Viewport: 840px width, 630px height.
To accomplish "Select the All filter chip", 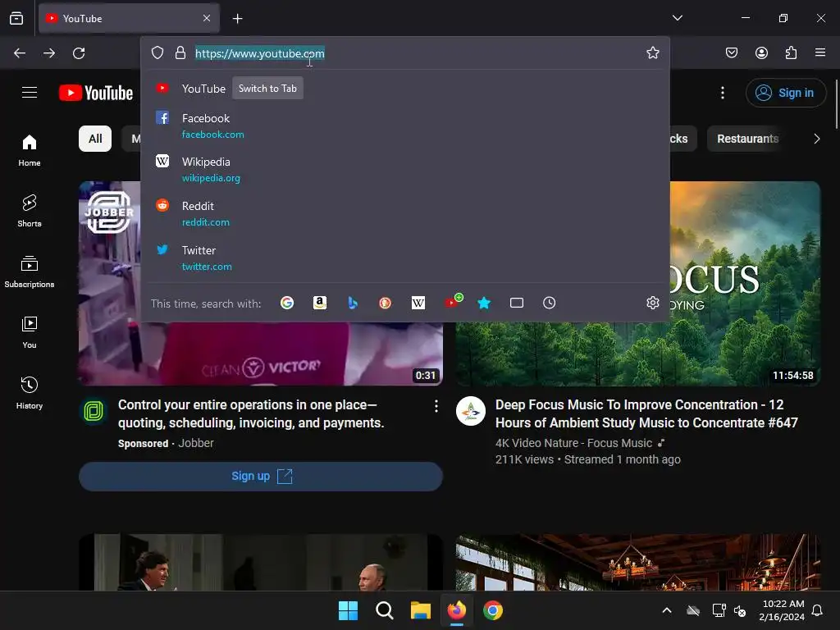I will pos(95,139).
